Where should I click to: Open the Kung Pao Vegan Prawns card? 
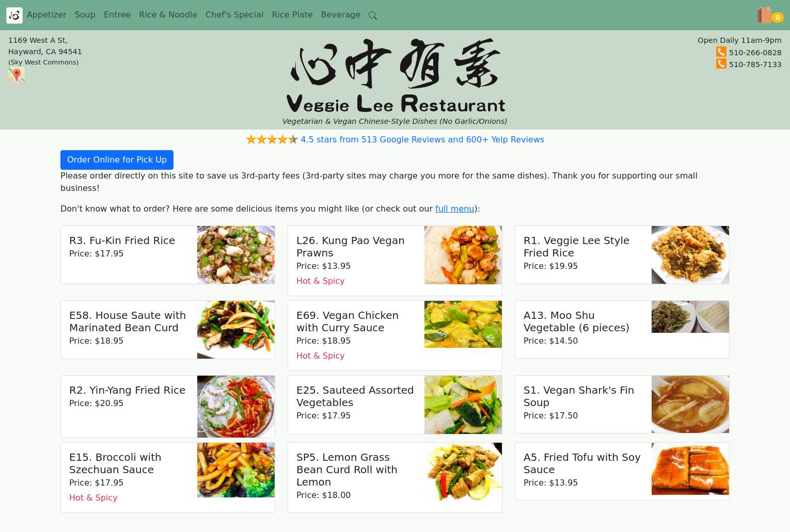click(x=395, y=261)
